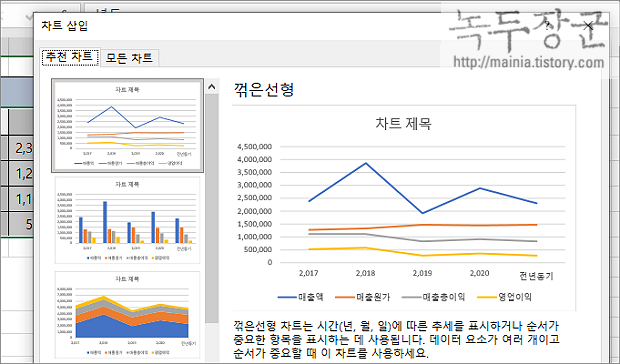The width and height of the screenshot is (620, 364).
Task: Click the 2,017 category label in preview
Action: [308, 273]
